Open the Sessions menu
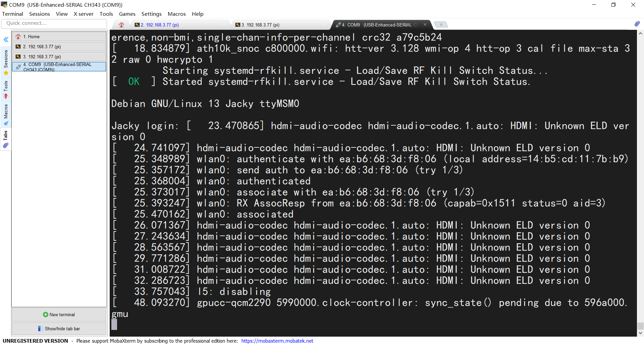Viewport: 644px width, 345px height. click(39, 14)
